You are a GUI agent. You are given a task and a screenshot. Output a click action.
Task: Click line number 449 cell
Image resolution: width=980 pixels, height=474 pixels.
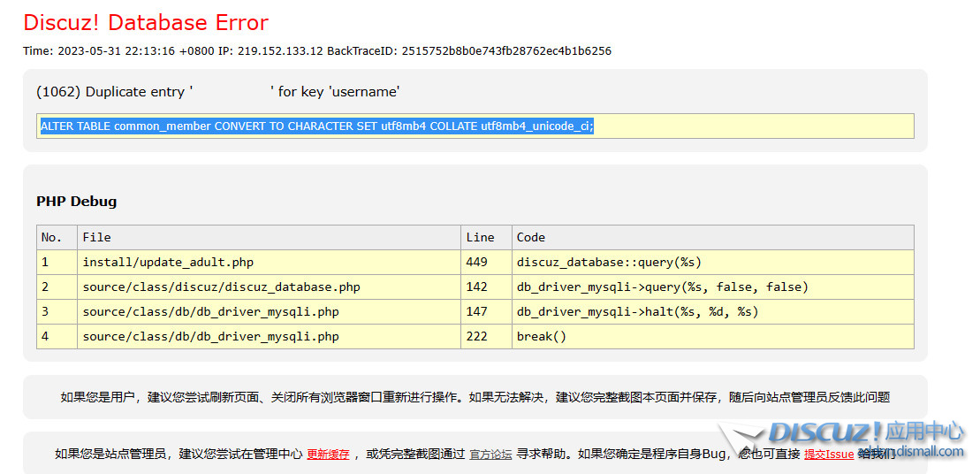486,262
